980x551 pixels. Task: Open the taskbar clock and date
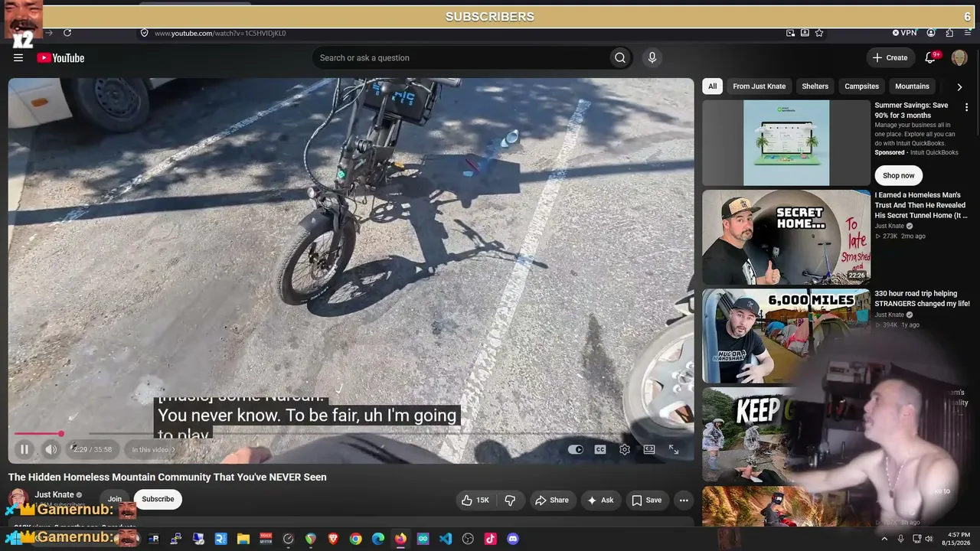pos(955,539)
